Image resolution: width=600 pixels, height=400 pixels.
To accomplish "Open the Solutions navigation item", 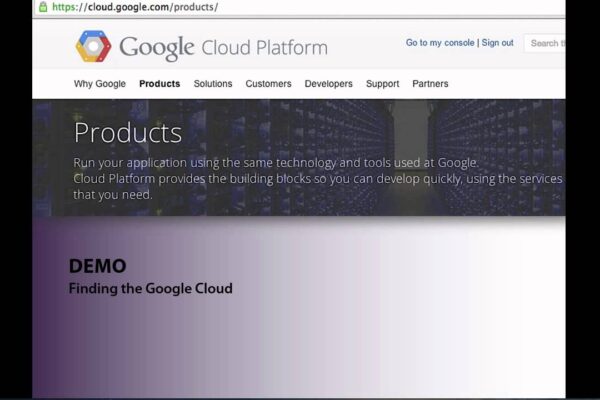I will (213, 84).
